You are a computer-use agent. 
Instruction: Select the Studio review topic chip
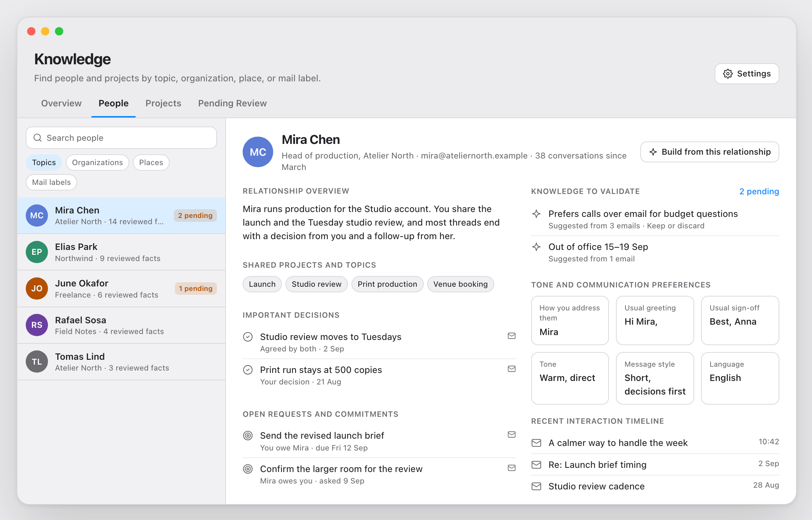tap(316, 284)
